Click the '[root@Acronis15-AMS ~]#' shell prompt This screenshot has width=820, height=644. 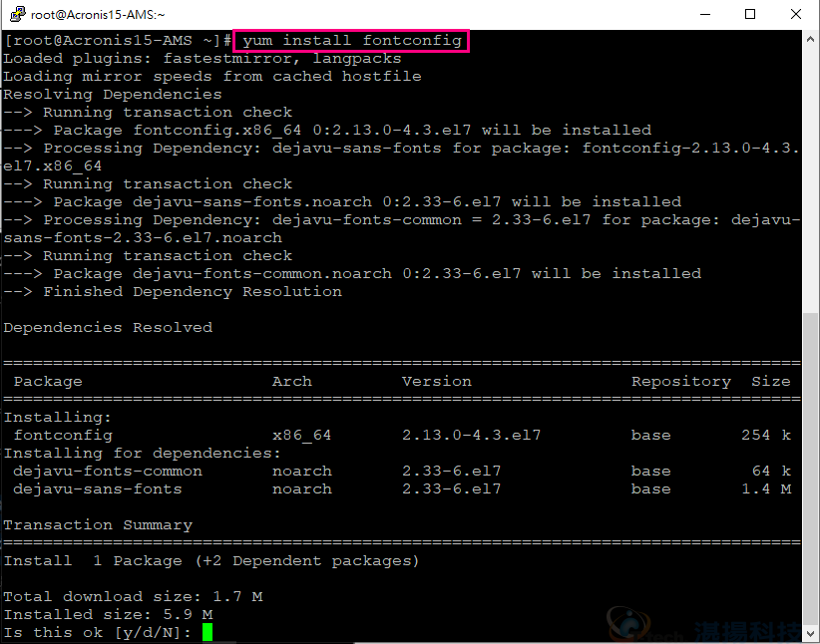click(118, 40)
